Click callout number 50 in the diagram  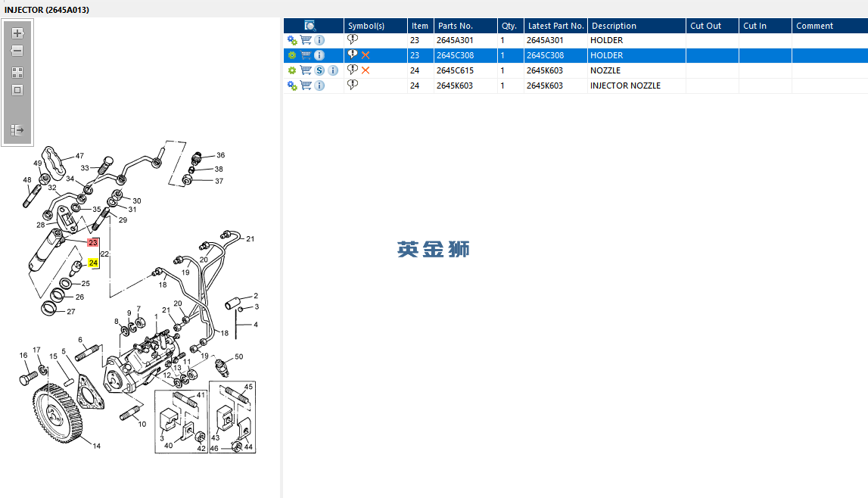(x=238, y=356)
